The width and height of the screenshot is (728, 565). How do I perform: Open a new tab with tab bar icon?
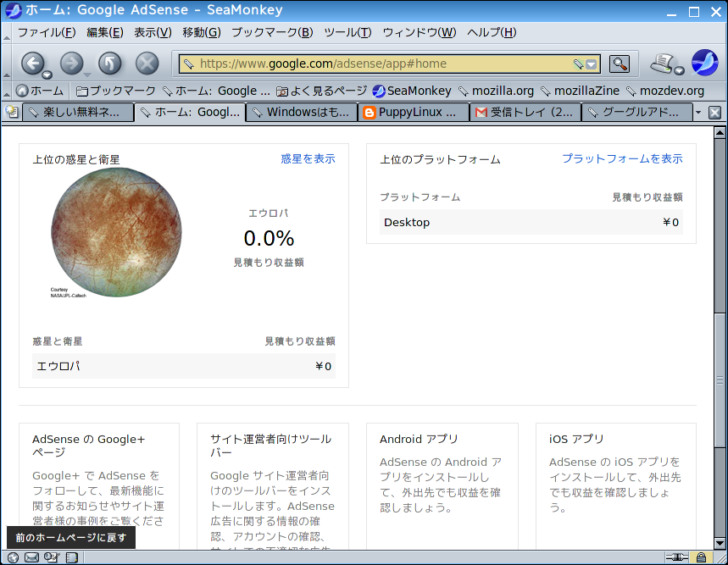12,112
